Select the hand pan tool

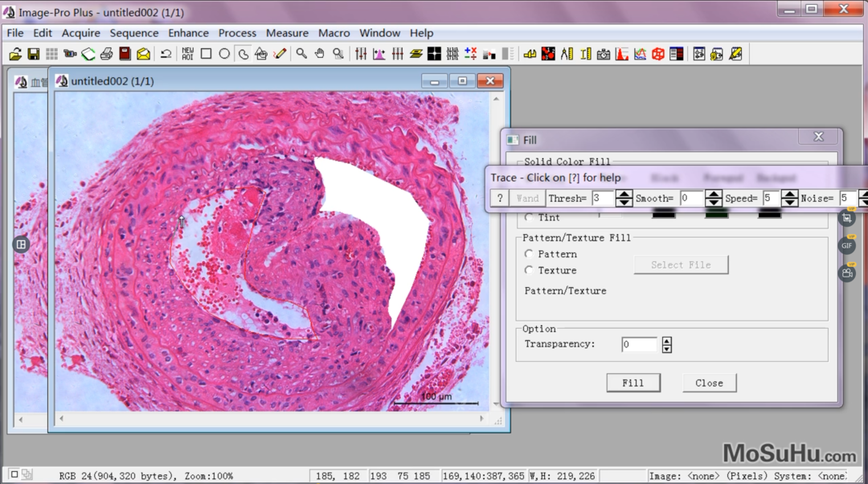[319, 54]
